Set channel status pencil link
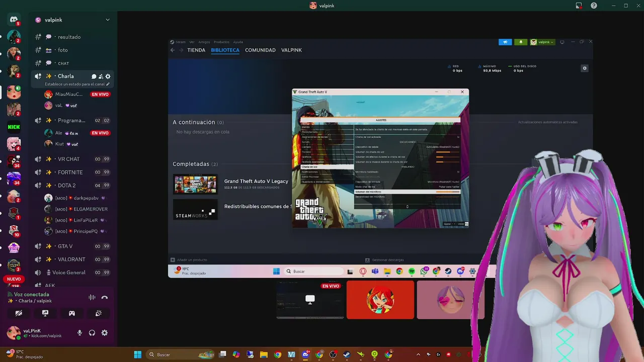 point(77,84)
